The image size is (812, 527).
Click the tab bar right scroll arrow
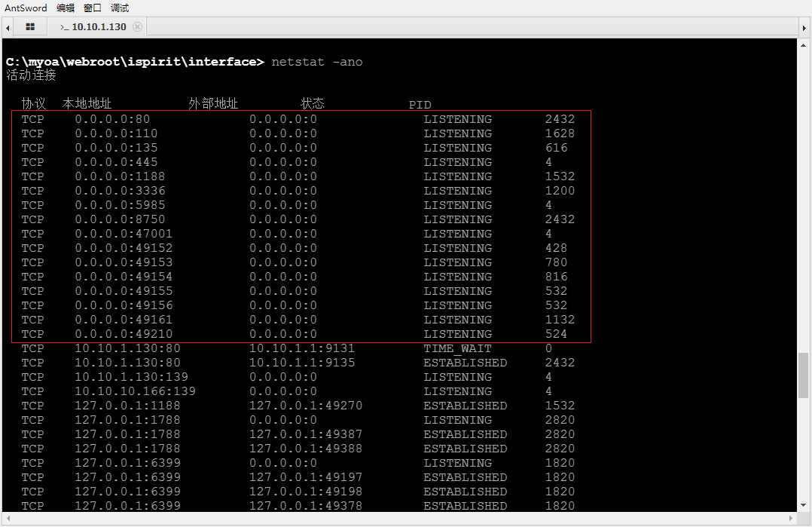804,27
